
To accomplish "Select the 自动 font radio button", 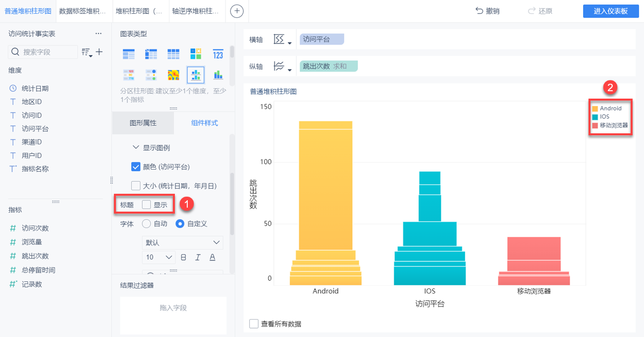I will pos(146,224).
